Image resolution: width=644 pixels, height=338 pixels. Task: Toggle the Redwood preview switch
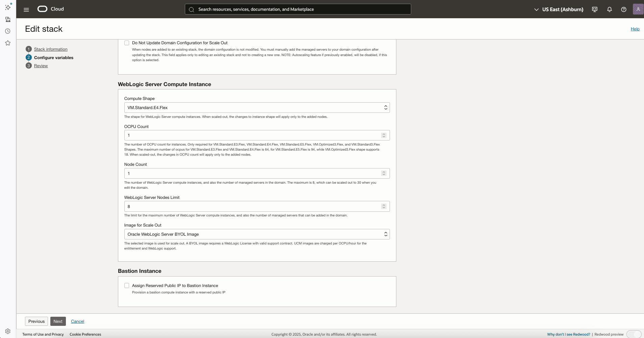634,334
